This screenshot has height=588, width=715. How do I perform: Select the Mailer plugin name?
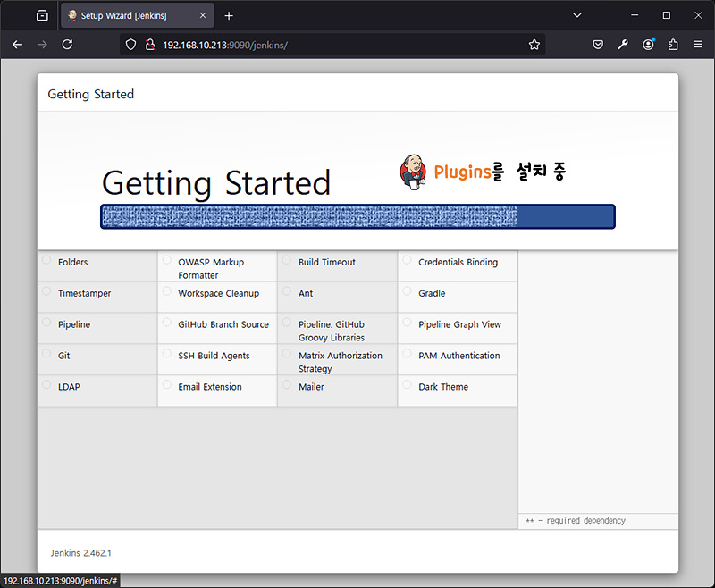[311, 387]
